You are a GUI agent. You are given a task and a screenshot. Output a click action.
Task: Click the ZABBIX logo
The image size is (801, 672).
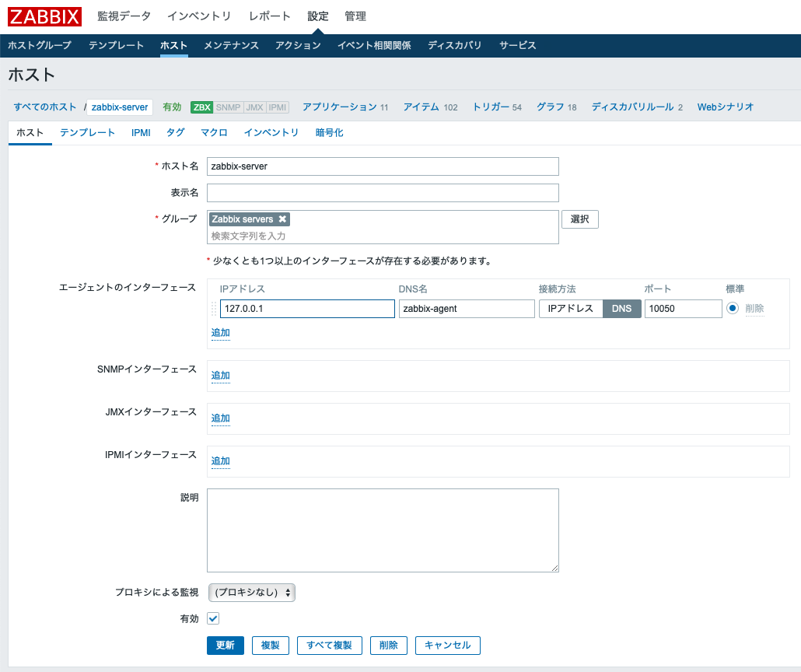tap(43, 16)
